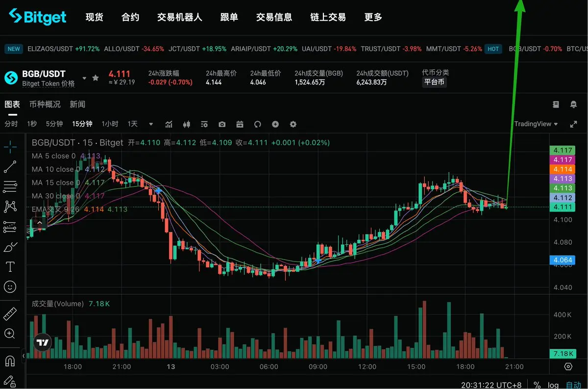Open the 交易信息 menu
Viewport: 588px width, 389px height.
274,17
